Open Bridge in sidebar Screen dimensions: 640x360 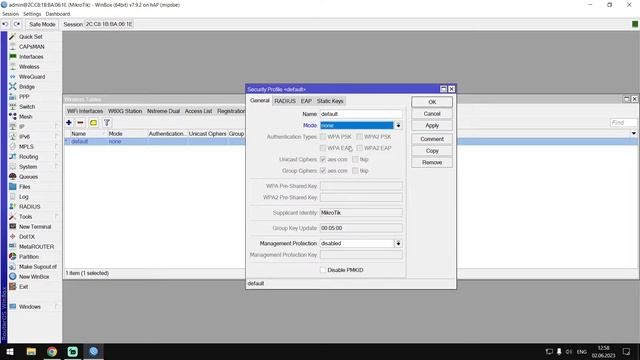27,87
